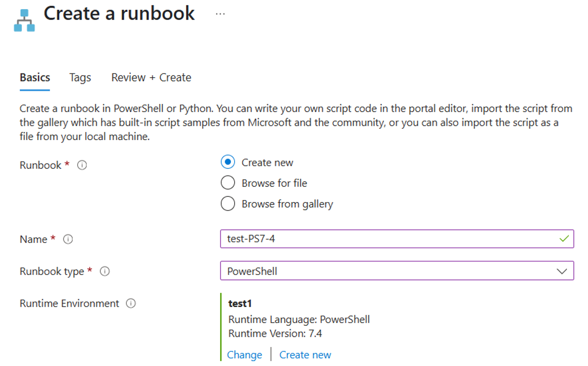Select the Create new radio button
This screenshot has height=366, width=588.
227,162
